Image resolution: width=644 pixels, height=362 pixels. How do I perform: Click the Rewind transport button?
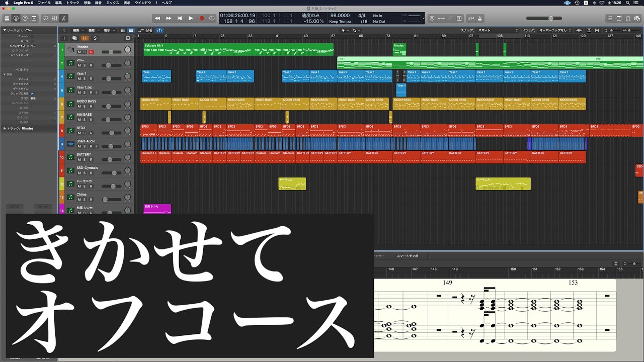click(x=157, y=18)
